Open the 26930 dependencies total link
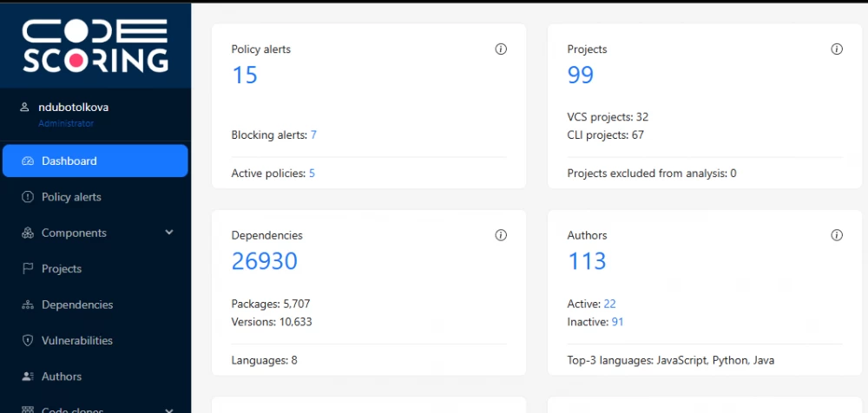Screen dimensions: 868x413 tap(264, 261)
